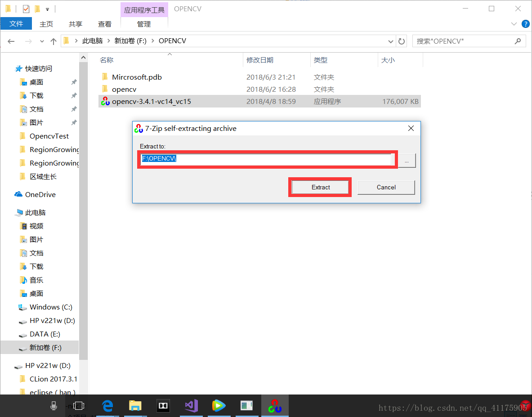
Task: Sort by the 大小 column header
Action: pyautogui.click(x=400, y=60)
